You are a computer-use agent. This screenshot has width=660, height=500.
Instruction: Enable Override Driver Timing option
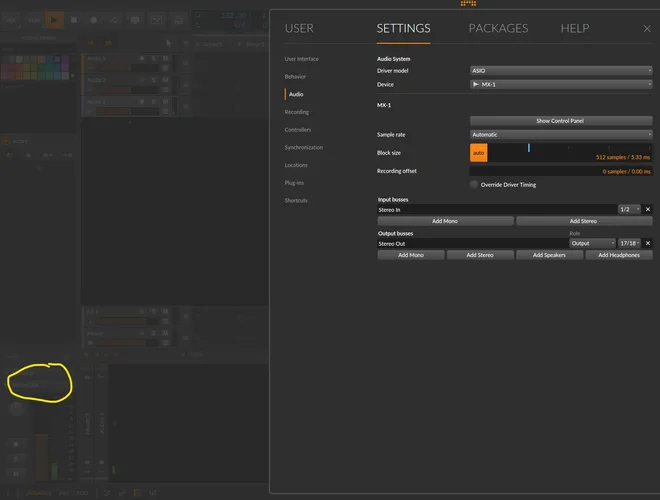pos(474,185)
